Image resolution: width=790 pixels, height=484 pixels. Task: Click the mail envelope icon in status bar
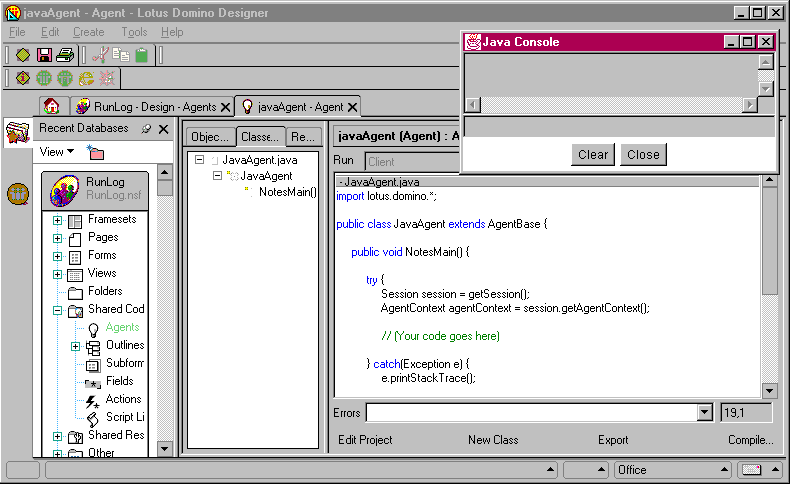(751, 470)
